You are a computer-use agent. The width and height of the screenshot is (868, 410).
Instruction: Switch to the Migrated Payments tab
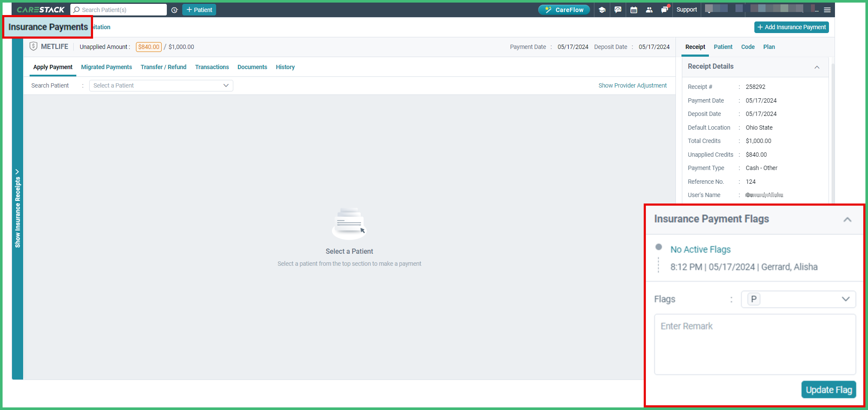[x=106, y=67]
